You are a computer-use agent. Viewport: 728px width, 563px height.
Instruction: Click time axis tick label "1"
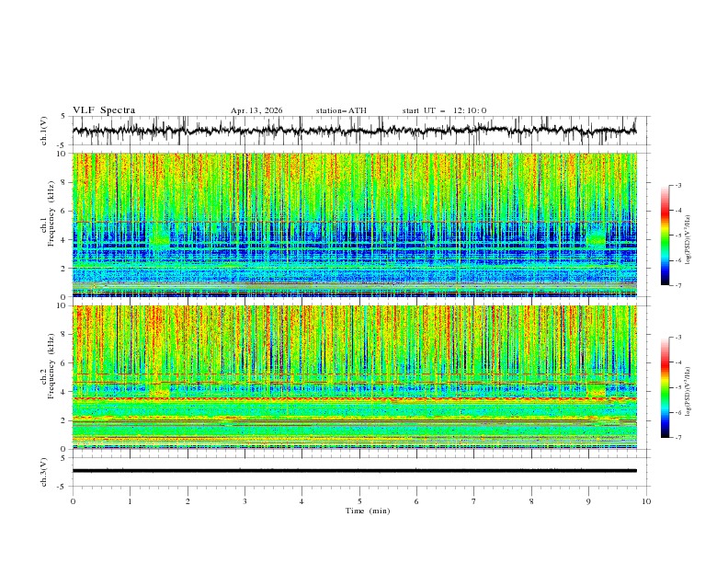(131, 501)
